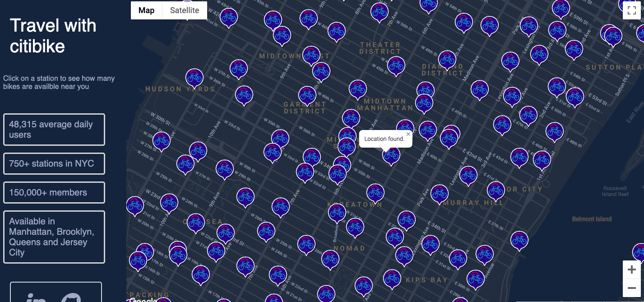Select bike marker left of E 47th St label
The image size is (644, 302).
pos(502,125)
